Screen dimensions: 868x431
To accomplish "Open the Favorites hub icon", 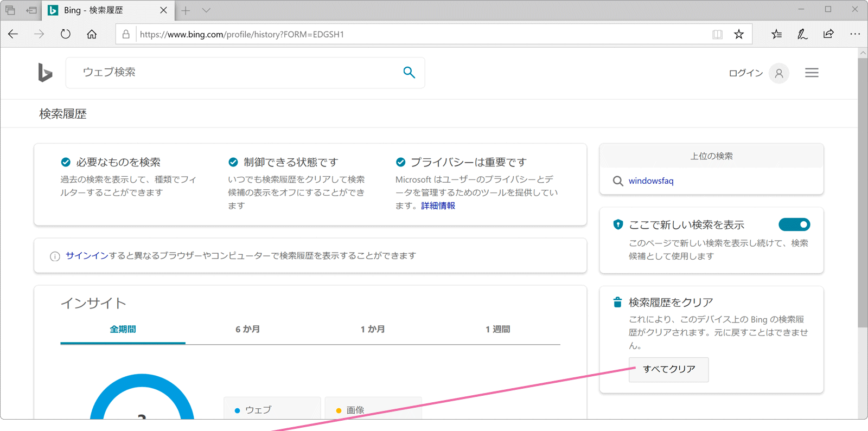I will [x=776, y=34].
